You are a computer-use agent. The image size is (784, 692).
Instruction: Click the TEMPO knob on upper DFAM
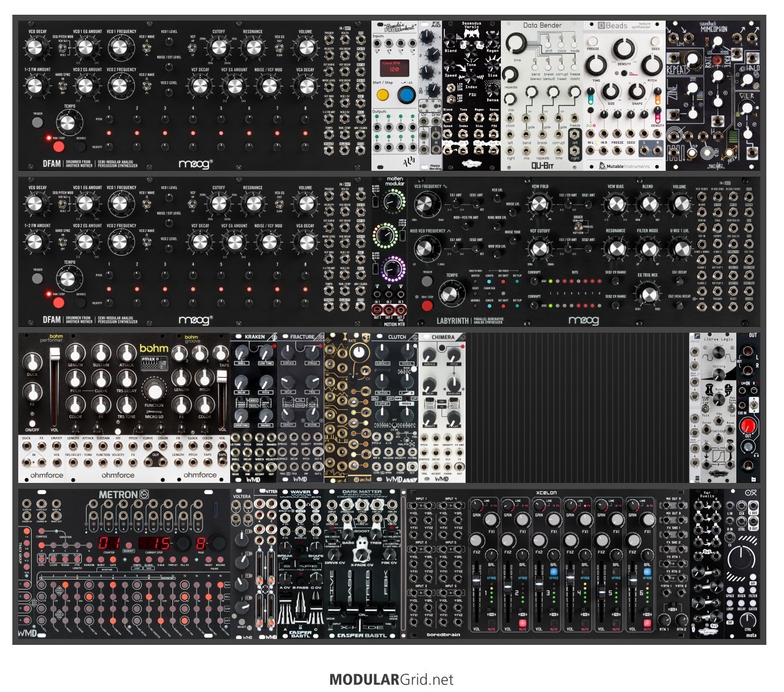pos(69,122)
